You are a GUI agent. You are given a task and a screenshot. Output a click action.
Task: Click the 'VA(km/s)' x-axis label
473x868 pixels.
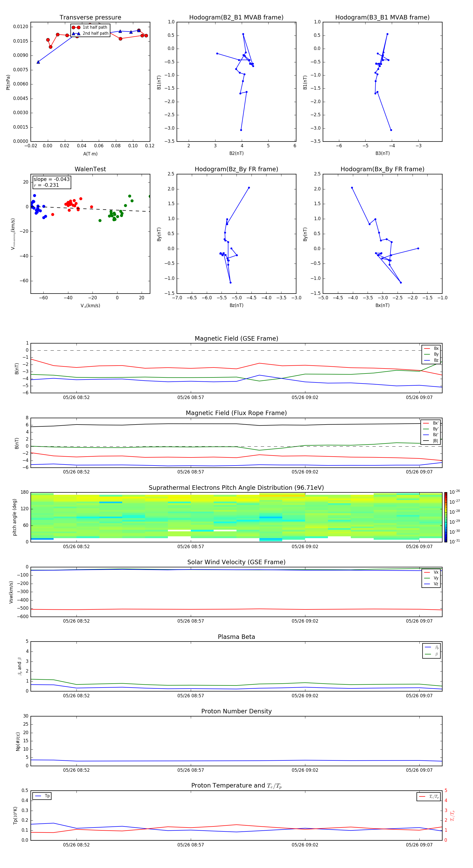point(90,306)
